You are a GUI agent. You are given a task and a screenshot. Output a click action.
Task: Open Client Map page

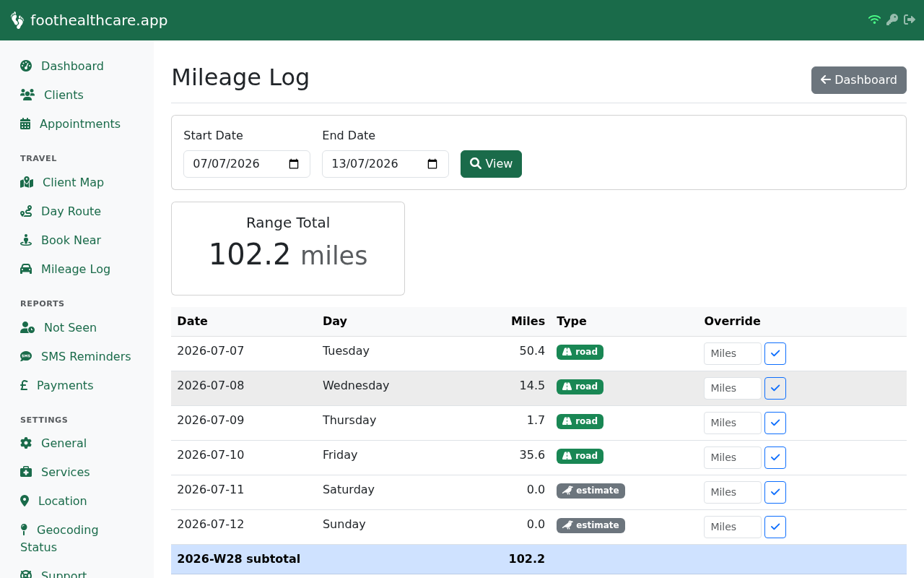[73, 182]
